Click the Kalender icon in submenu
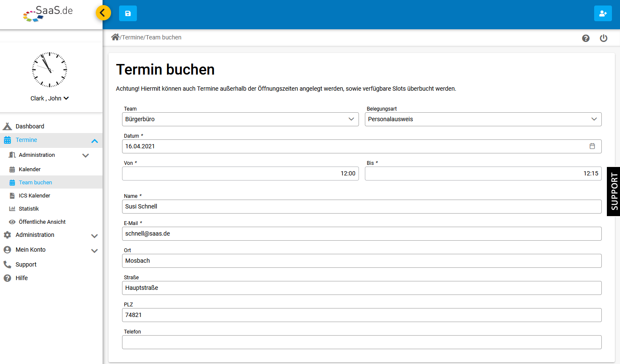Screen dimensions: 620x364 [x=12, y=169]
